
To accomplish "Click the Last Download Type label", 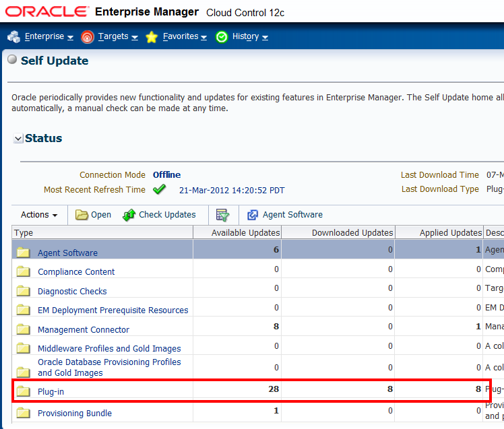I will (440, 189).
